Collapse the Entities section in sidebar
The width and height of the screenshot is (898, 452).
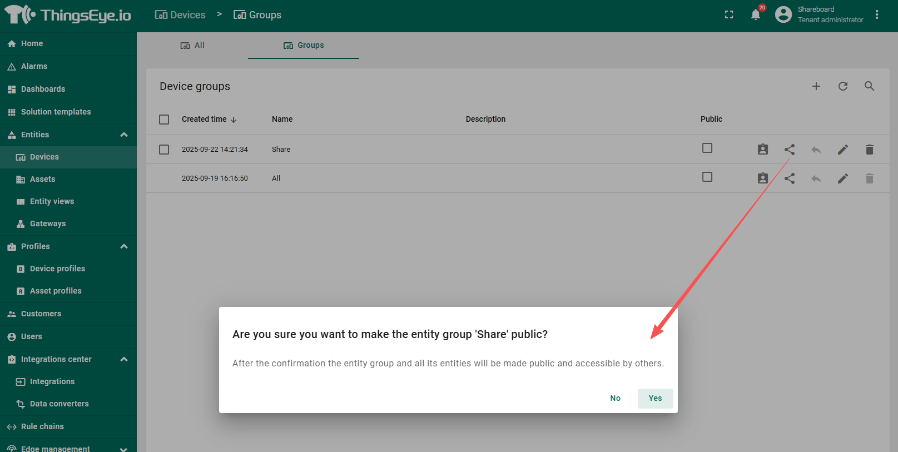coord(124,134)
